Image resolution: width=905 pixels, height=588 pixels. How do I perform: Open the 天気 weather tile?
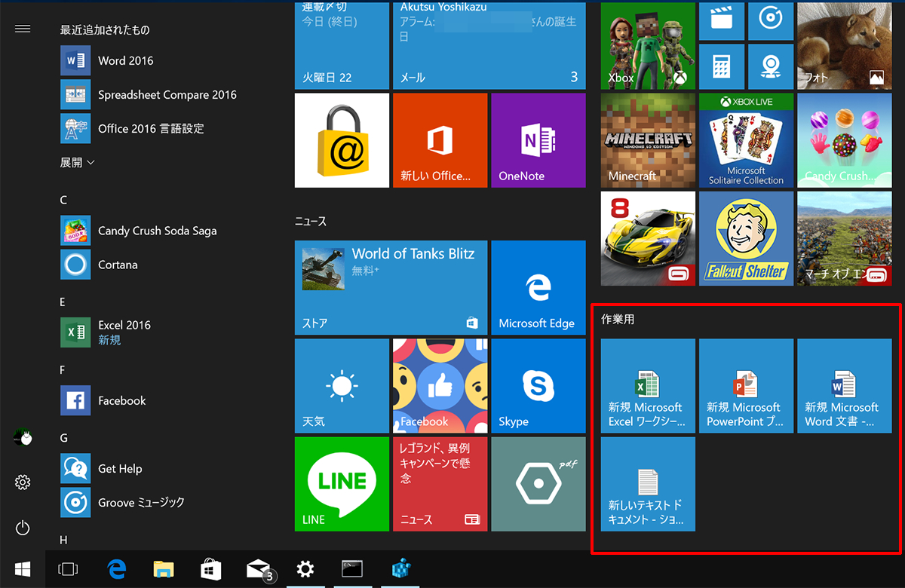pos(342,386)
